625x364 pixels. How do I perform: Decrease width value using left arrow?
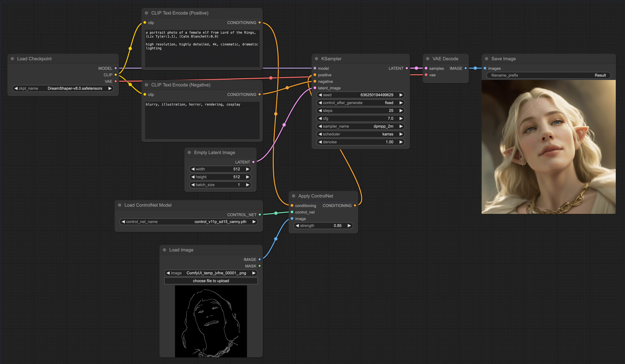193,169
